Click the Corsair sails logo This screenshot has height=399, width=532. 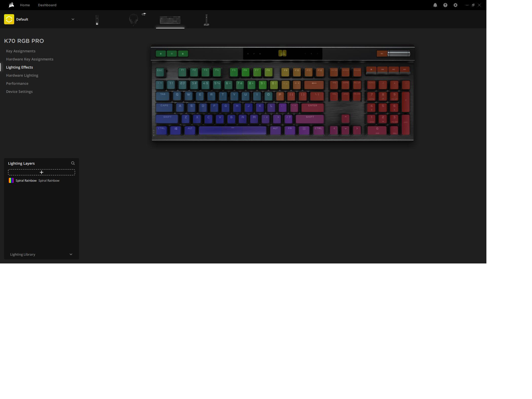[x=11, y=5]
